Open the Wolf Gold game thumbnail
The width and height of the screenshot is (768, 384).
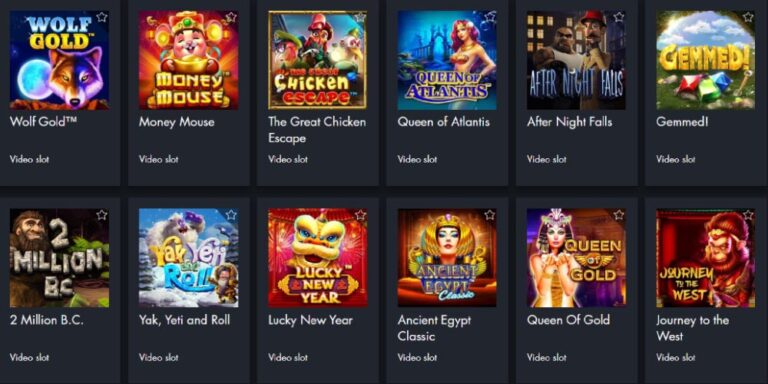[59, 60]
